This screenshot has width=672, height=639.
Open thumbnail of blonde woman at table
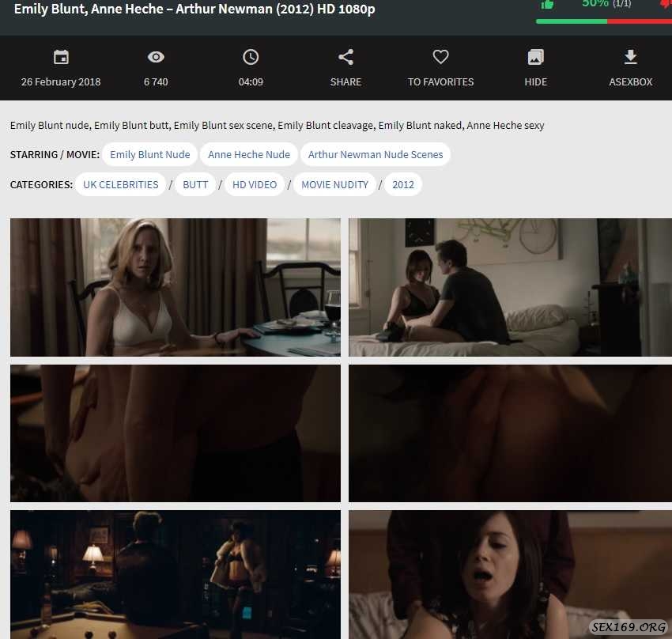click(176, 287)
